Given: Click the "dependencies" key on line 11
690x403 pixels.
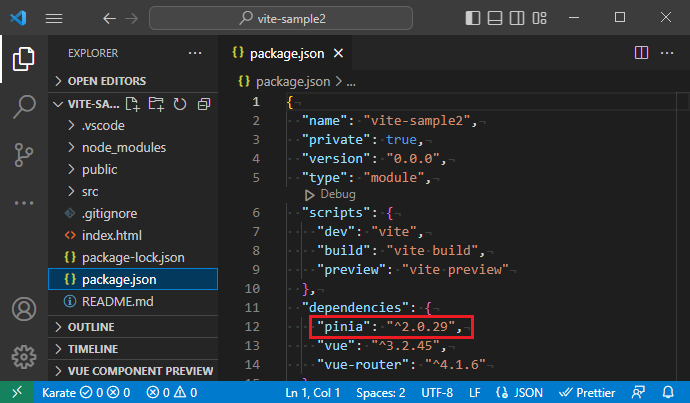Looking at the screenshot, I should 356,308.
